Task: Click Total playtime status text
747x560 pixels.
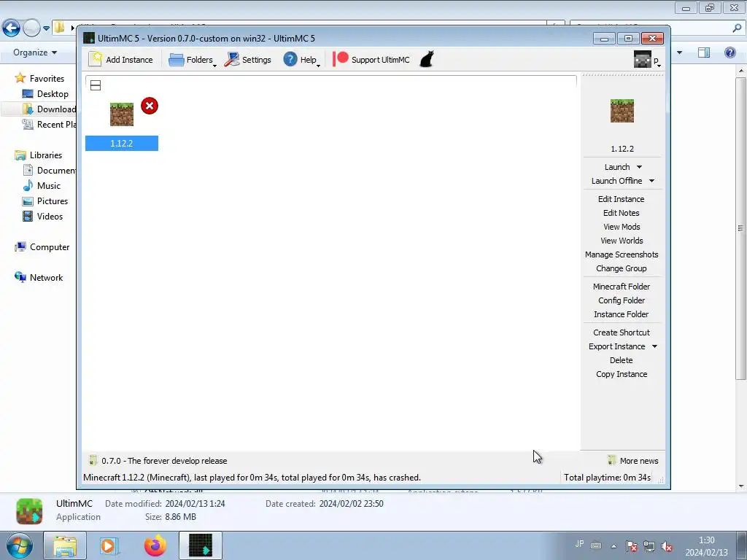Action: (x=607, y=477)
